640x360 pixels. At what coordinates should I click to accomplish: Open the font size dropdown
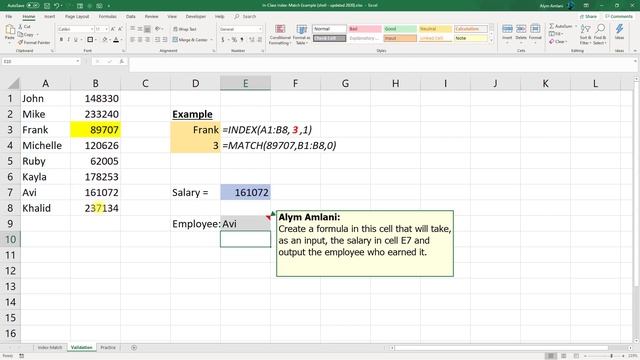[x=107, y=29]
